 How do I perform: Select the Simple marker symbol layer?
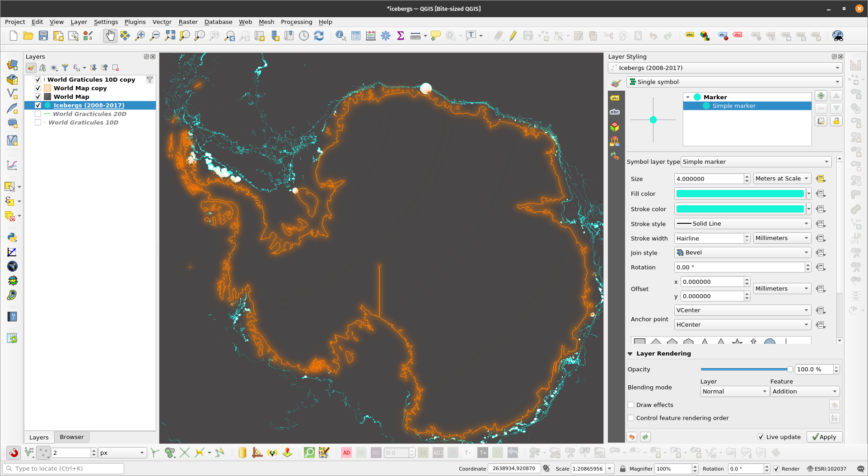click(733, 106)
